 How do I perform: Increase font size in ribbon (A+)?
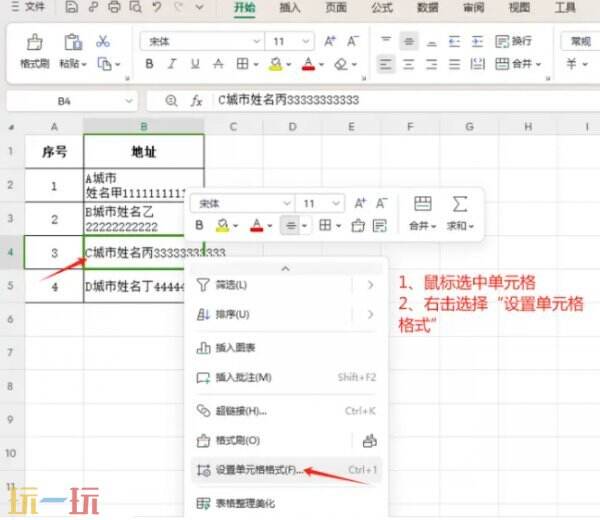pyautogui.click(x=330, y=41)
